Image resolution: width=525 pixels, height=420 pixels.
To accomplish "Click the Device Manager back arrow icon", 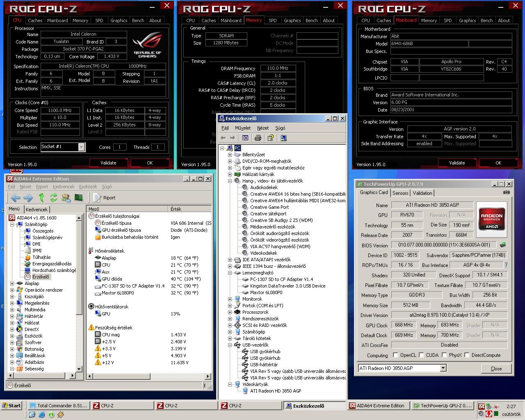I will (x=223, y=138).
